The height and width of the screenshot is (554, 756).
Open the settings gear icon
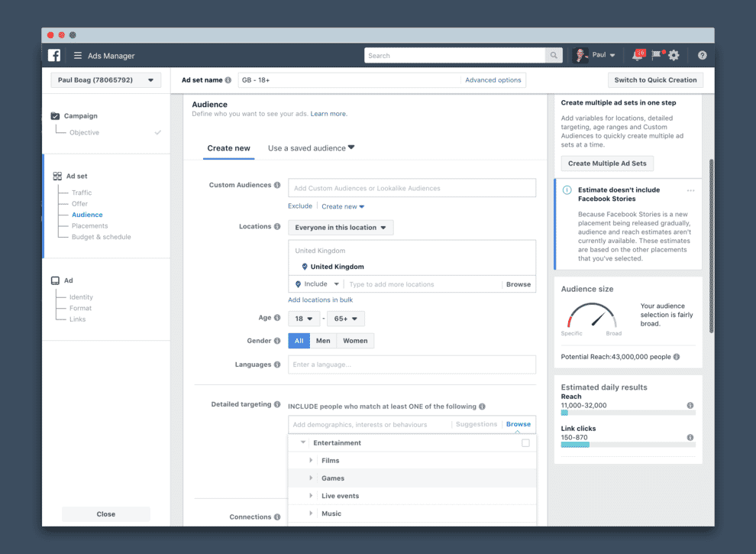point(674,56)
